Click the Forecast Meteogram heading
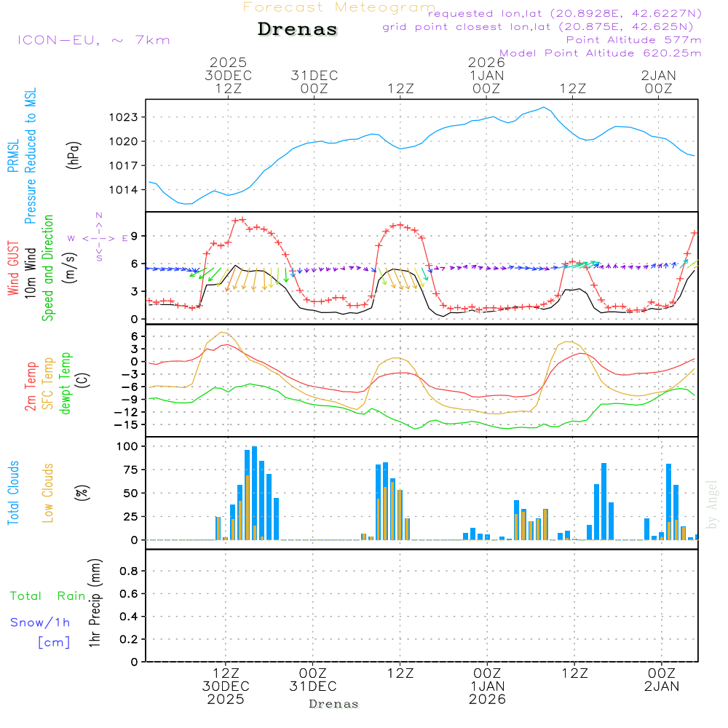Image resolution: width=728 pixels, height=728 pixels. 339,7
